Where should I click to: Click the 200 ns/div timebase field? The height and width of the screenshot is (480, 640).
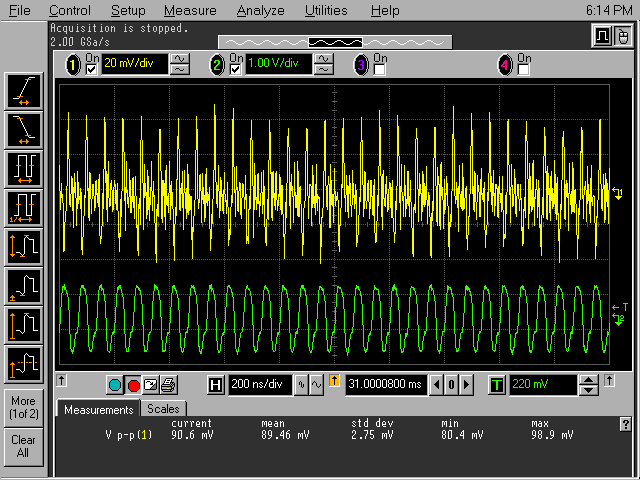point(262,385)
